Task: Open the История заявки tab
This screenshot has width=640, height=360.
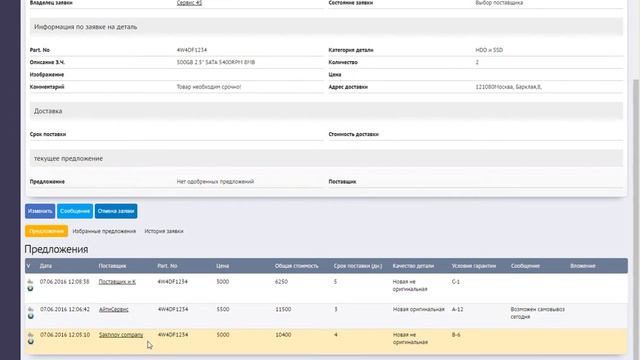Action: pos(164,231)
